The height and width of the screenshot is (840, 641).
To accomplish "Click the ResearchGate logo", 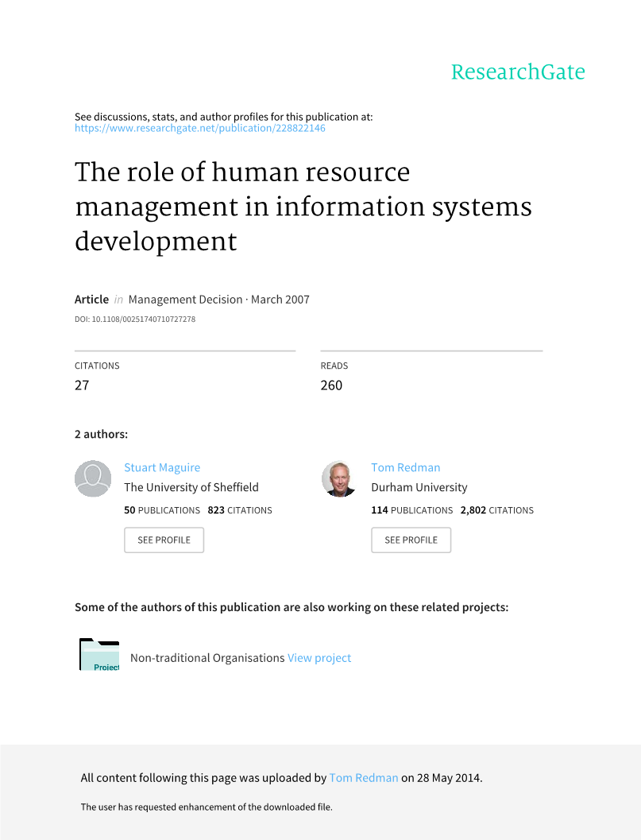I will pyautogui.click(x=517, y=72).
